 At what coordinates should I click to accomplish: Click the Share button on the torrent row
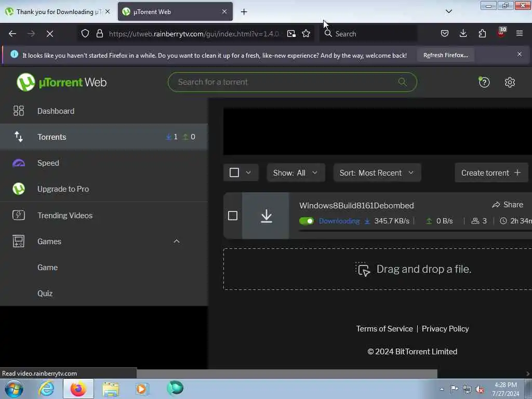tap(508, 205)
